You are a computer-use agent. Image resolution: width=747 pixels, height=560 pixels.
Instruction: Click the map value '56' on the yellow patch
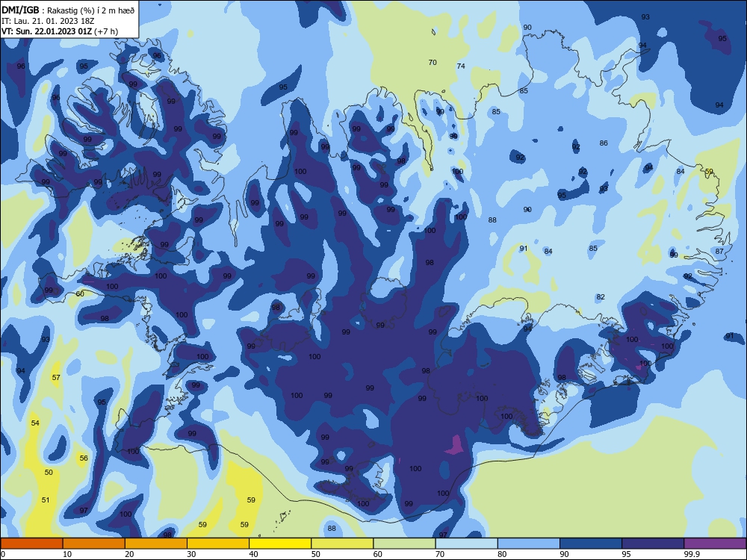pos(84,458)
